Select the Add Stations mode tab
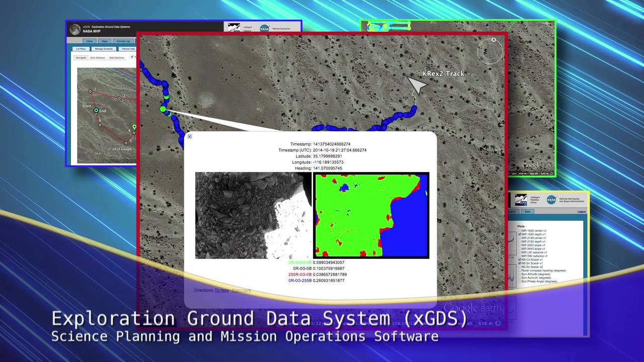The height and width of the screenshot is (362, 644). coord(117,58)
